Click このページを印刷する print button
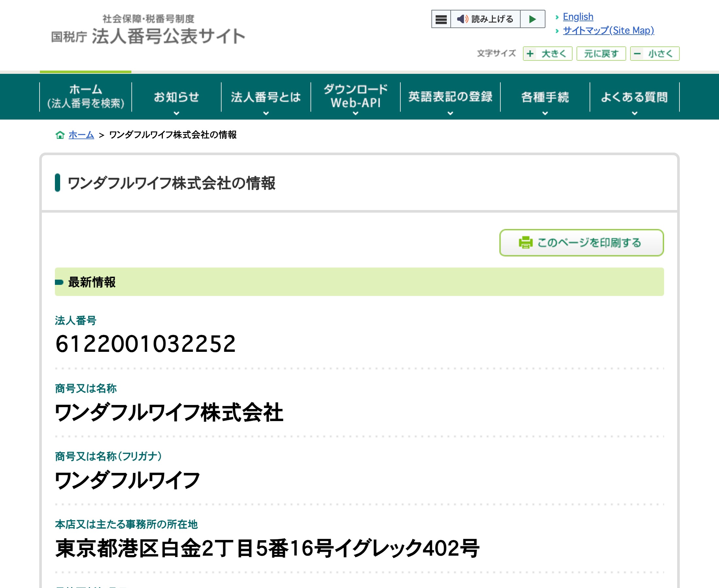719x588 pixels. pyautogui.click(x=581, y=242)
